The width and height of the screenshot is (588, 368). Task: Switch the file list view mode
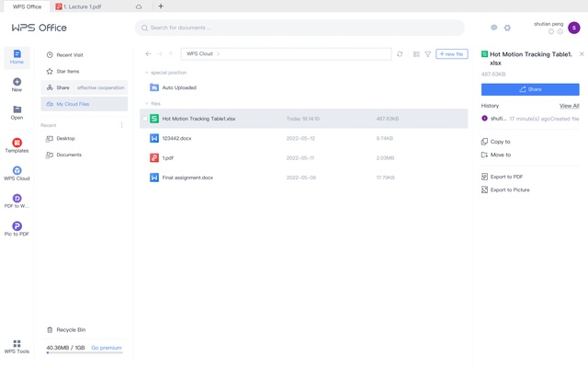click(416, 54)
